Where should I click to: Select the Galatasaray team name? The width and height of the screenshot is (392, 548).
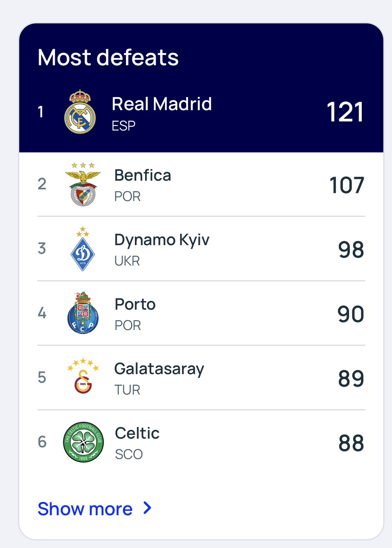(159, 369)
